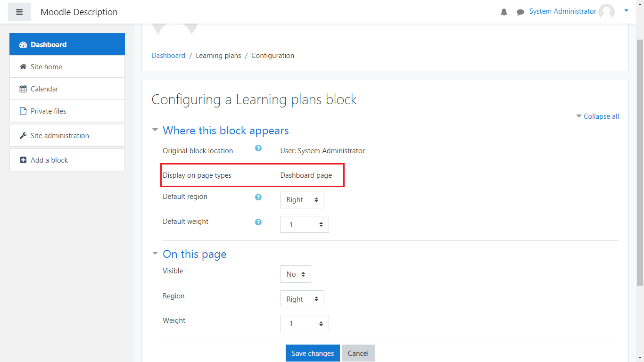
Task: Click the hamburger menu icon
Action: pos(19,12)
